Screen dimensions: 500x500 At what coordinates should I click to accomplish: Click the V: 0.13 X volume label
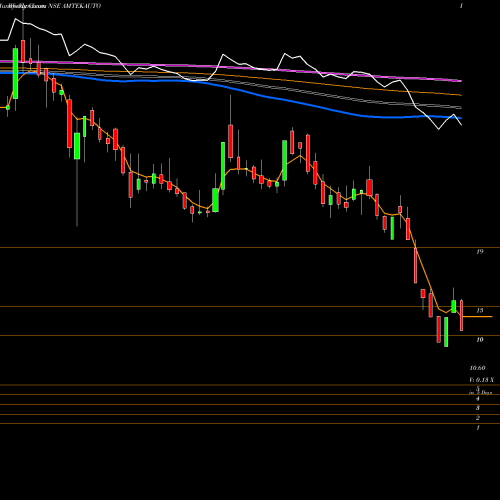tap(481, 380)
